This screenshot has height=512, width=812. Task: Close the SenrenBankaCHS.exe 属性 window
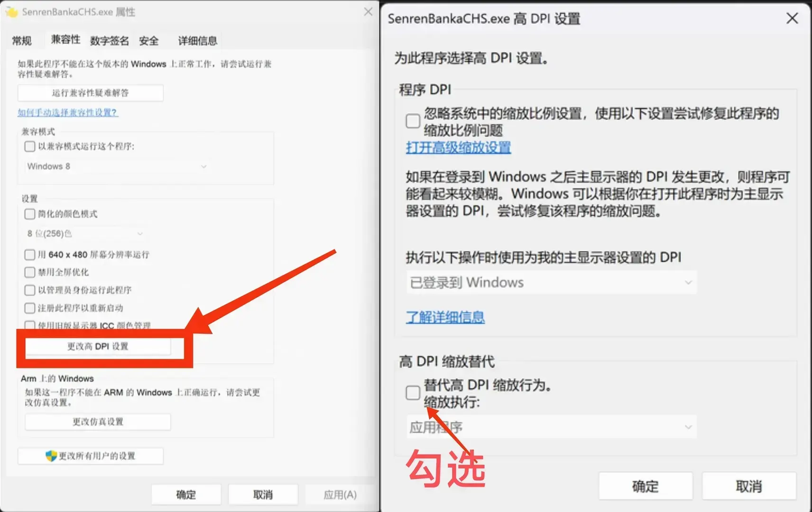368,11
